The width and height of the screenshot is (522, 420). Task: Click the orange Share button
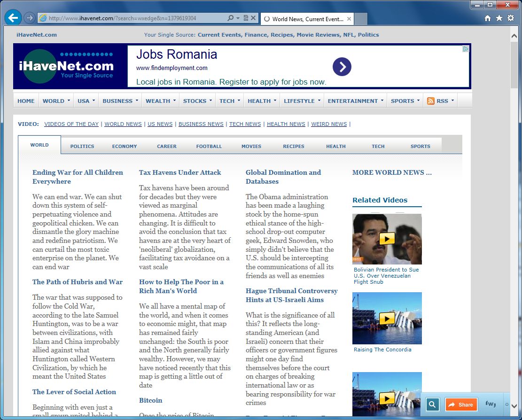click(x=461, y=404)
